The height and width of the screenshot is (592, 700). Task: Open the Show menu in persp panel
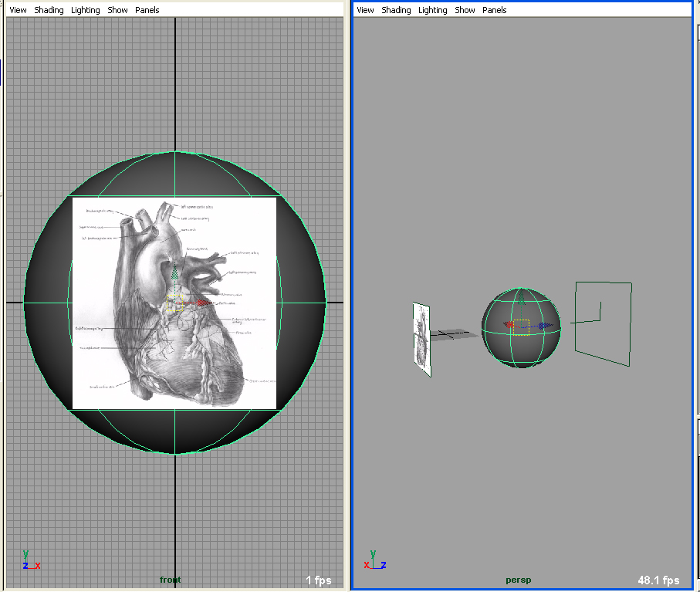(465, 10)
